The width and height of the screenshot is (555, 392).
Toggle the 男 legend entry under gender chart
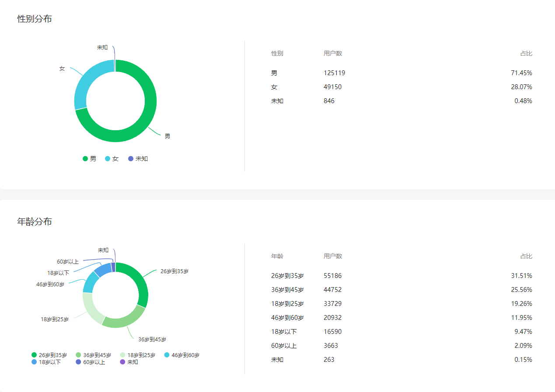pos(90,159)
